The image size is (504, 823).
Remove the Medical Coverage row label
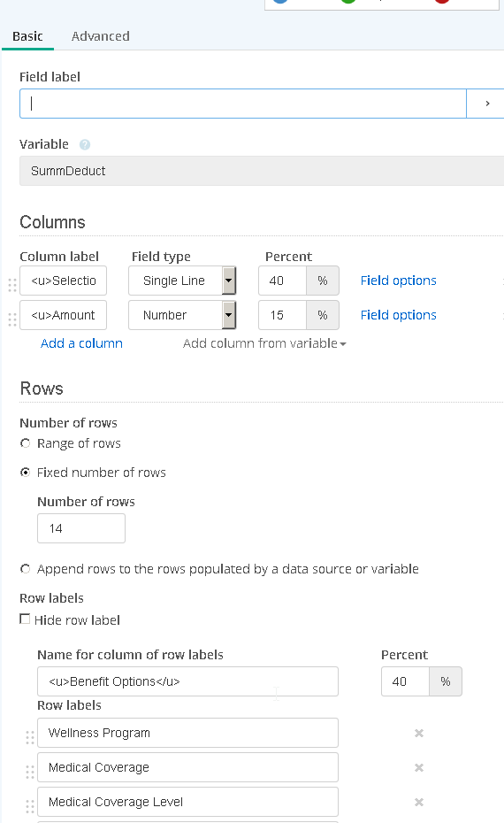[x=419, y=767]
